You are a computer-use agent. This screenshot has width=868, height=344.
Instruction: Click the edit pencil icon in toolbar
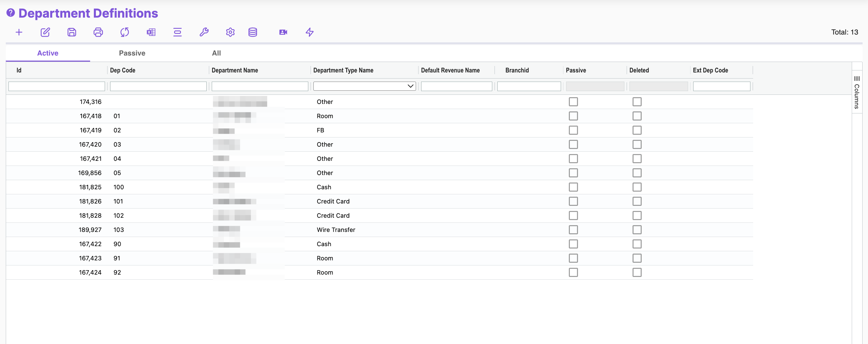(45, 32)
